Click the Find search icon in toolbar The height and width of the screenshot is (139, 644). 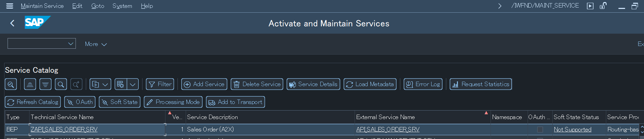pyautogui.click(x=61, y=84)
